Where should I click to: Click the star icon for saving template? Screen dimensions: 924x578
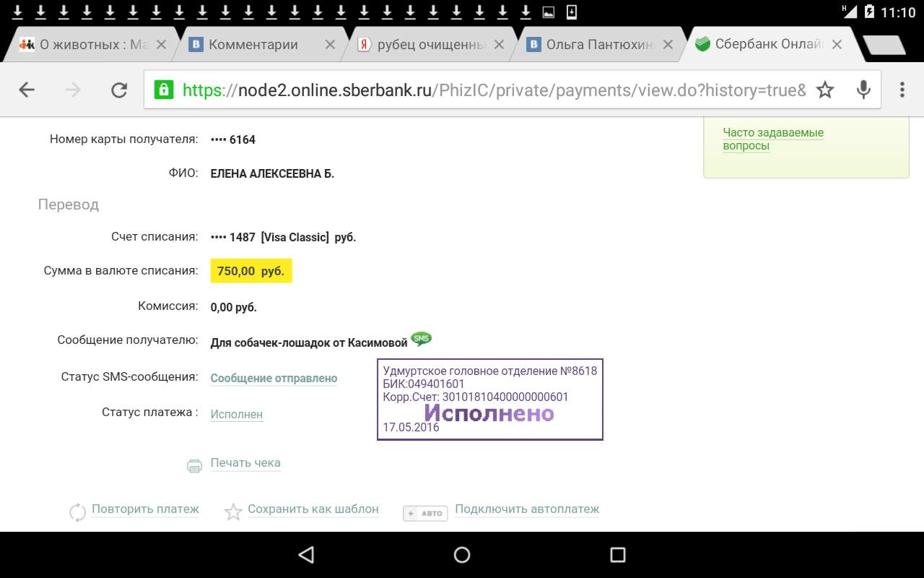pos(233,512)
